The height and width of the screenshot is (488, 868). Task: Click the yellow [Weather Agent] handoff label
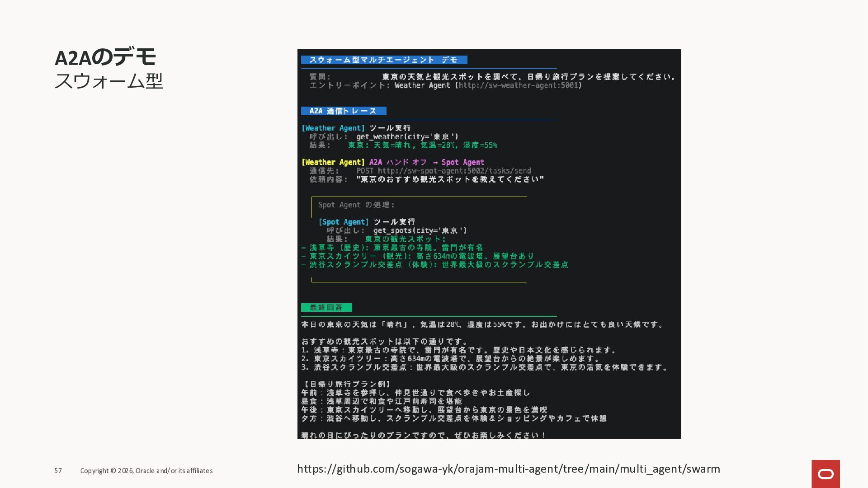click(333, 162)
